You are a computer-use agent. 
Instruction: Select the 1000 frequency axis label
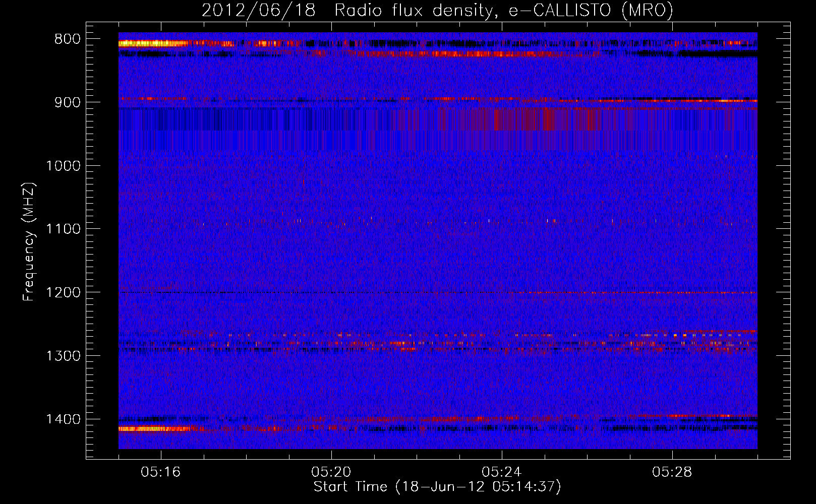pyautogui.click(x=64, y=166)
